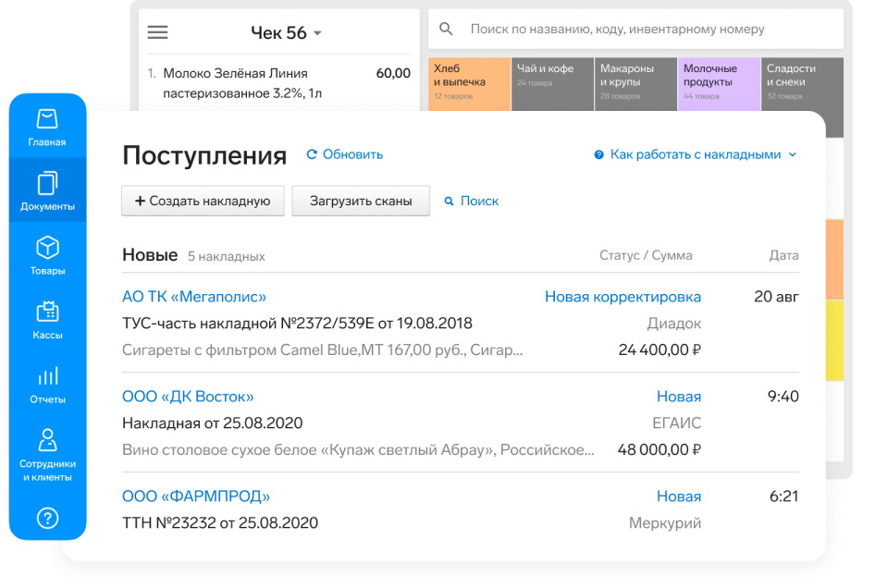The width and height of the screenshot is (888, 588).
Task: Open supplier АО ТК «Мегаполис»
Action: (194, 297)
